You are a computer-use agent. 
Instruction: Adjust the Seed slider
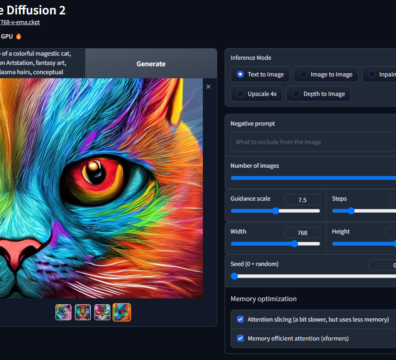[x=313, y=276]
